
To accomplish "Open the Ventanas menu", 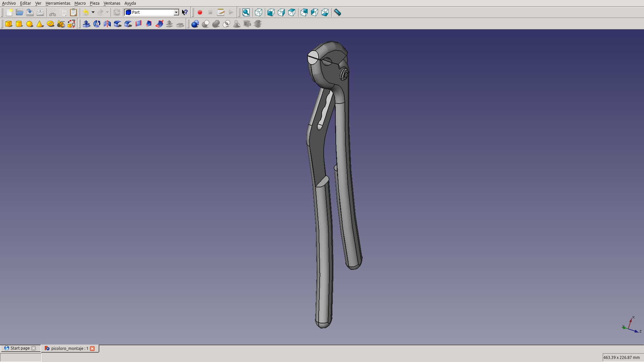I will pos(112,3).
